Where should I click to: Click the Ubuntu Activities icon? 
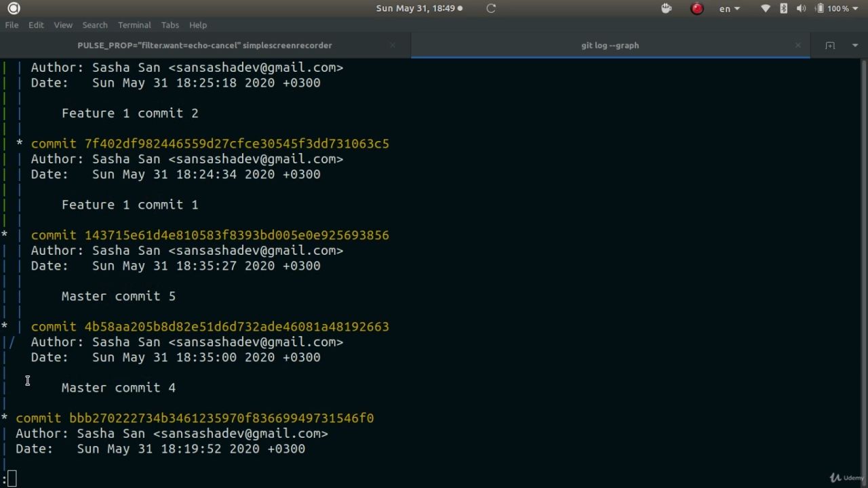pyautogui.click(x=14, y=8)
